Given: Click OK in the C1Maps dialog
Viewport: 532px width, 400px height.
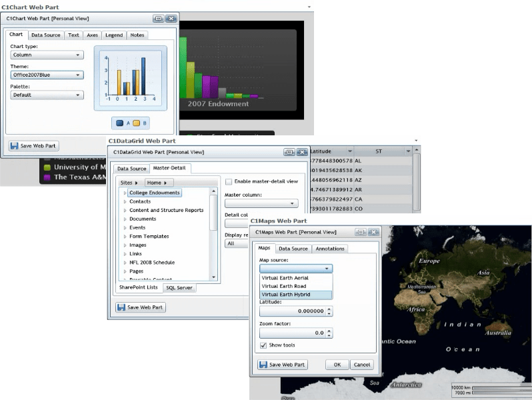Looking at the screenshot, I should click(x=337, y=365).
